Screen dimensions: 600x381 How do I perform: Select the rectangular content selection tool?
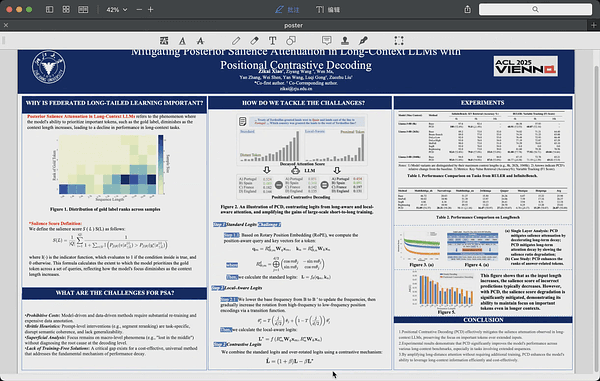pyautogui.click(x=399, y=41)
